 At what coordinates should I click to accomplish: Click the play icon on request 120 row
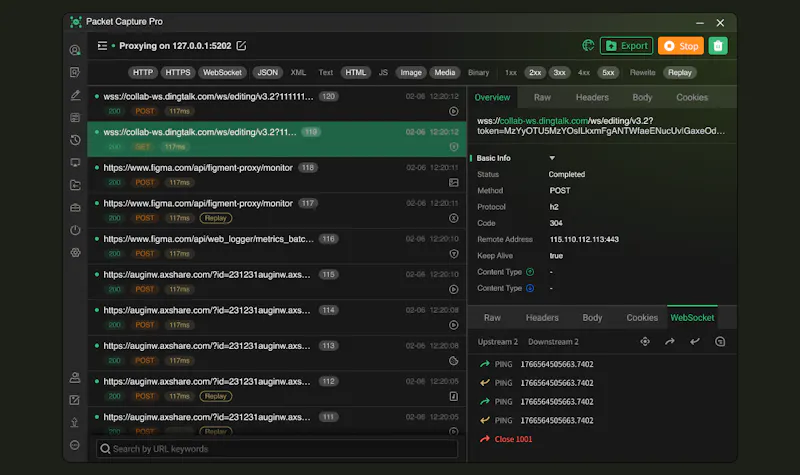click(454, 111)
